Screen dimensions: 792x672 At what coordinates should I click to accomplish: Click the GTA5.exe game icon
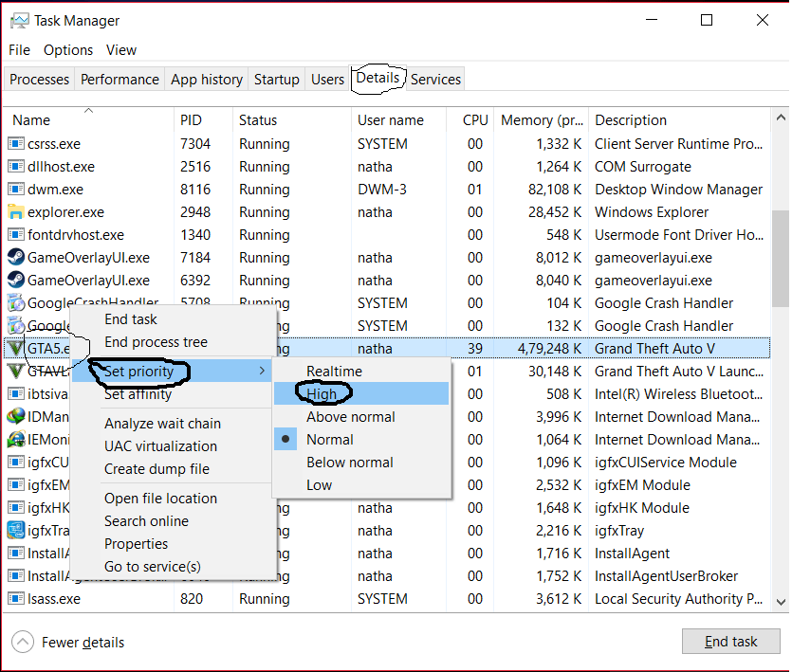15,349
